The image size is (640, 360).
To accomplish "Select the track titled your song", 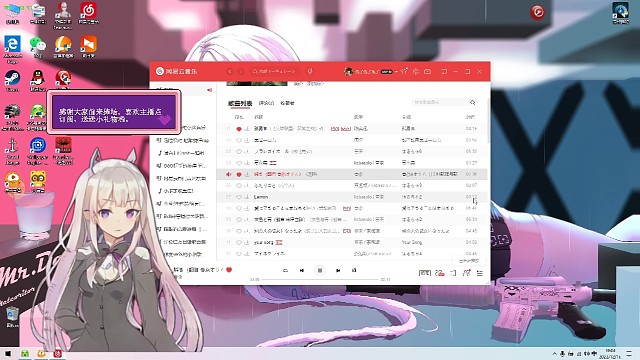I will (264, 242).
